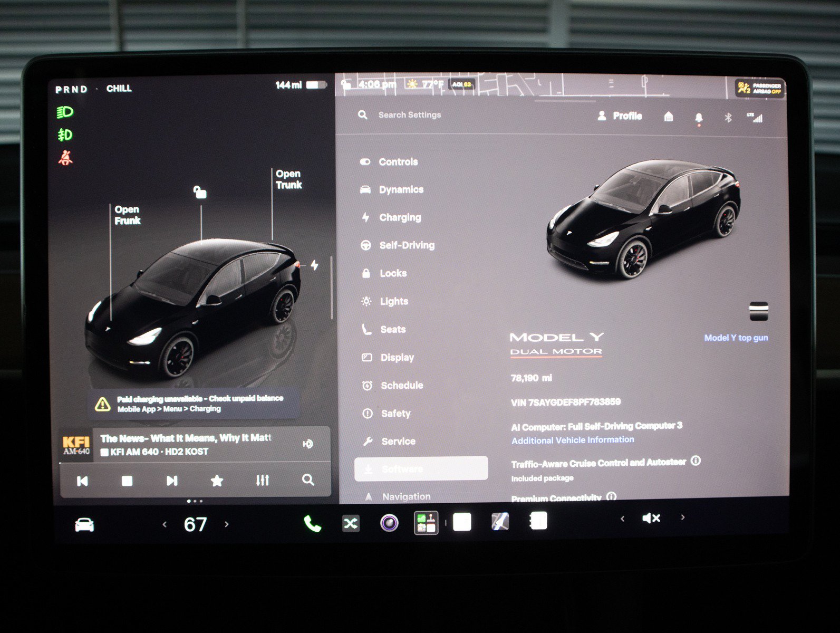
Task: Tap the CHILL acceleration mode label
Action: tap(119, 89)
